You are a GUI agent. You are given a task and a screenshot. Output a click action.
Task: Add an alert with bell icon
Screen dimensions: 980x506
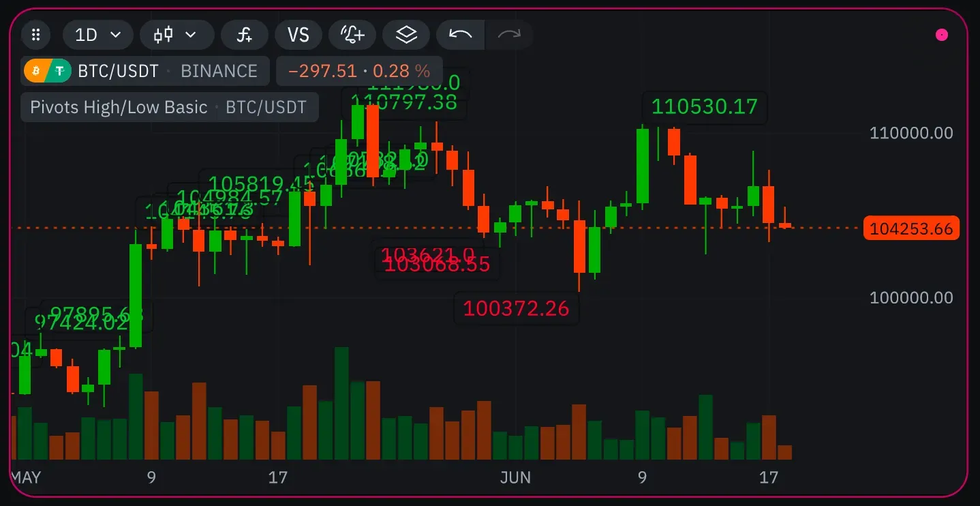[x=352, y=34]
